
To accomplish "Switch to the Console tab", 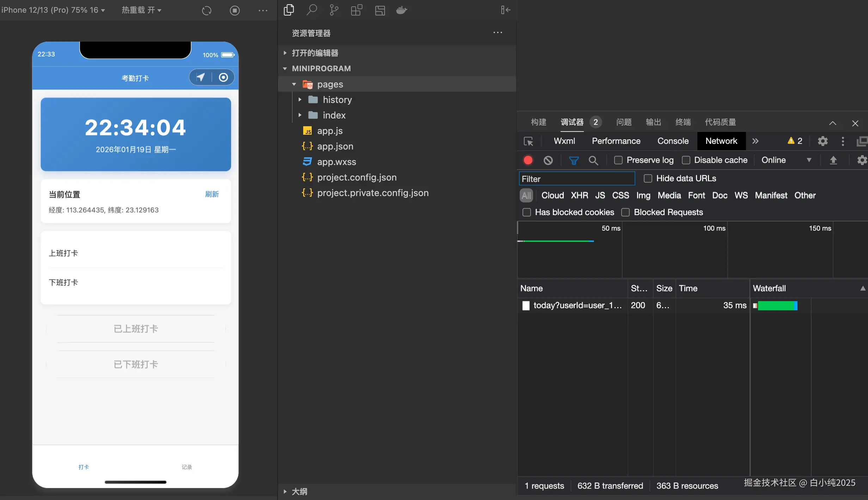I will [673, 141].
